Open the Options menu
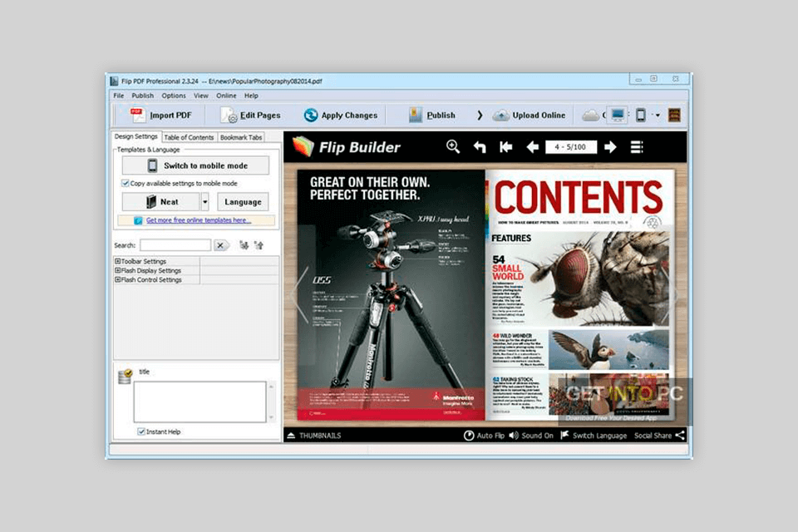 (x=174, y=96)
